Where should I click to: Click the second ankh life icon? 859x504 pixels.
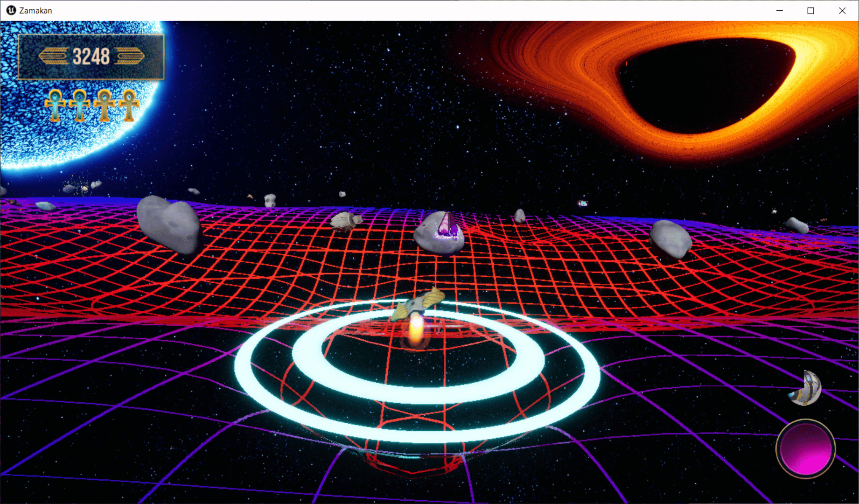pos(79,105)
